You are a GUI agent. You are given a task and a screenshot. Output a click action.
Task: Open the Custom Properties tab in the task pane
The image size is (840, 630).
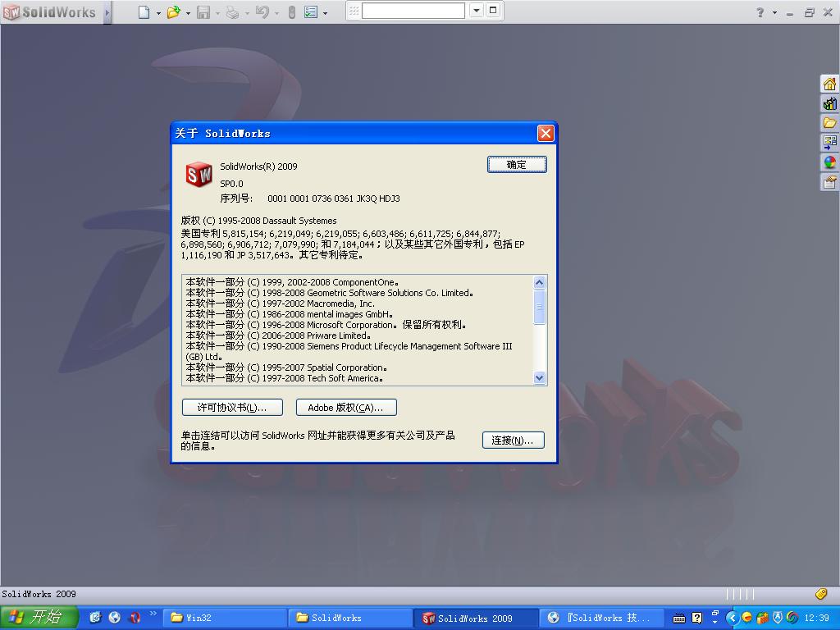tap(829, 182)
